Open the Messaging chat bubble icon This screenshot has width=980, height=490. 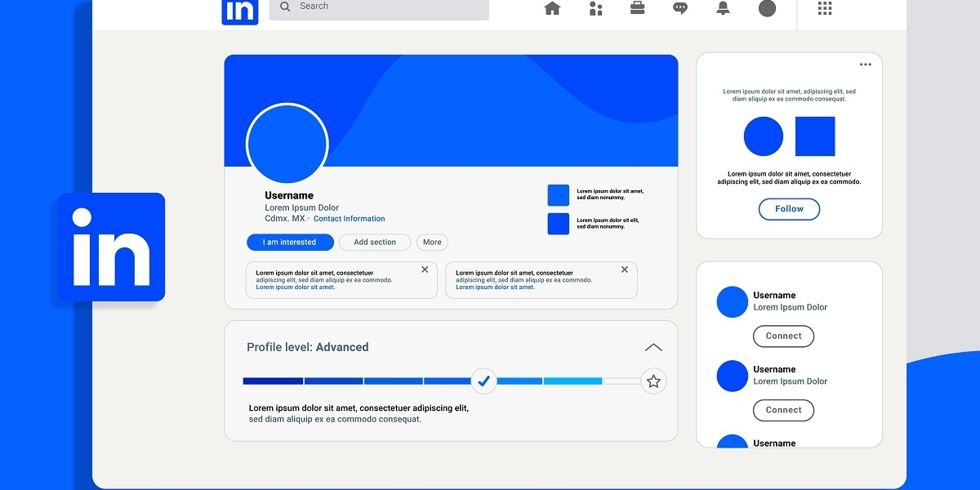pyautogui.click(x=680, y=8)
